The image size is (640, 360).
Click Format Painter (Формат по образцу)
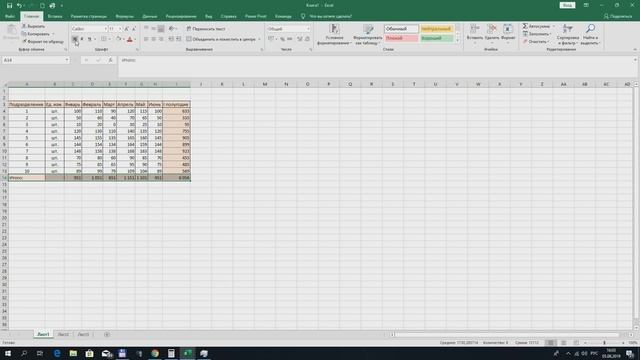(43, 42)
